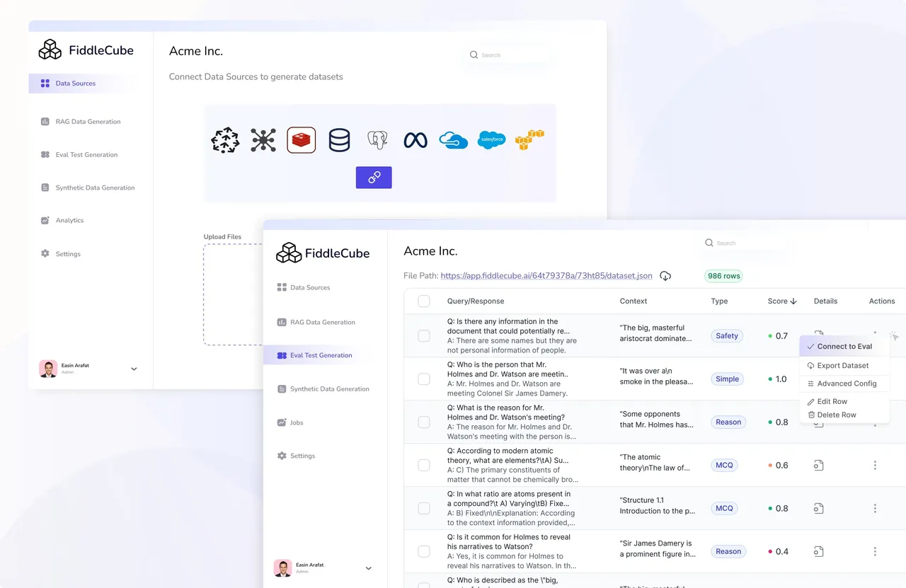Click the Context column header
The width and height of the screenshot is (906, 588).
633,301
